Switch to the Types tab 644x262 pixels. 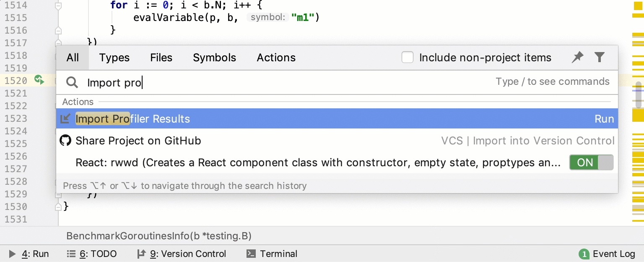[114, 58]
